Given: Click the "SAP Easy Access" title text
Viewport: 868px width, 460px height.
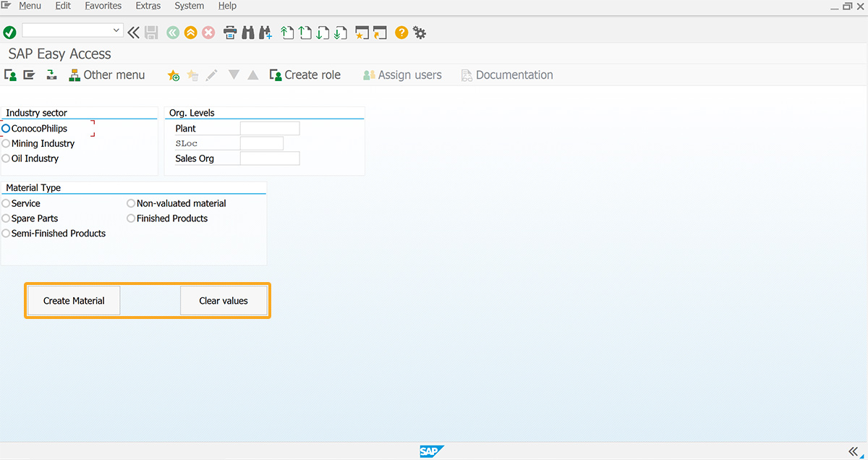Looking at the screenshot, I should (60, 54).
